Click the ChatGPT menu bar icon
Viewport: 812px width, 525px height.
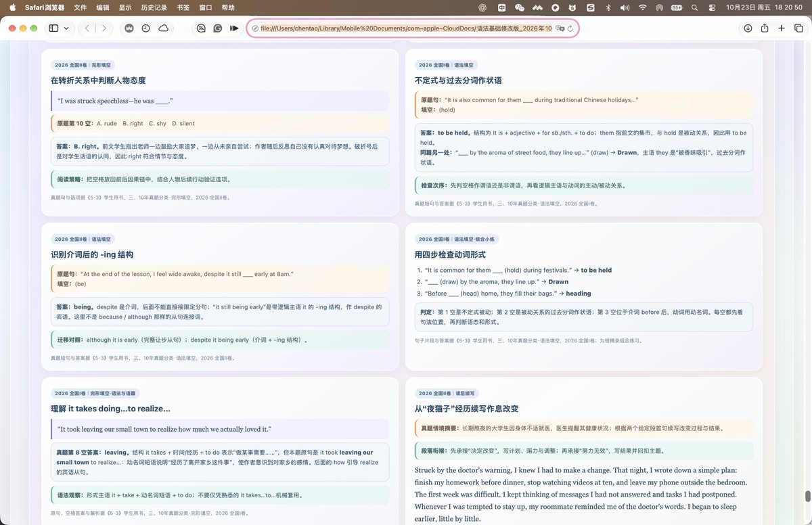pos(483,7)
